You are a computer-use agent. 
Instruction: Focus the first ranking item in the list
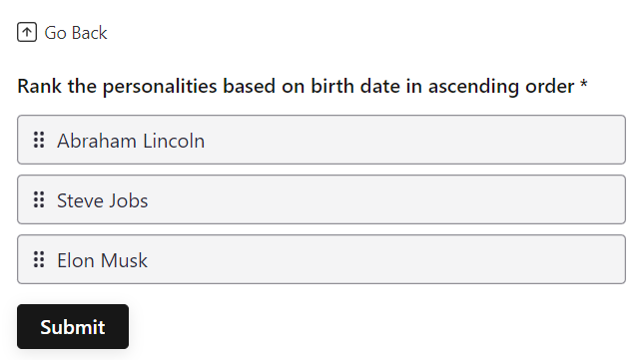click(322, 140)
